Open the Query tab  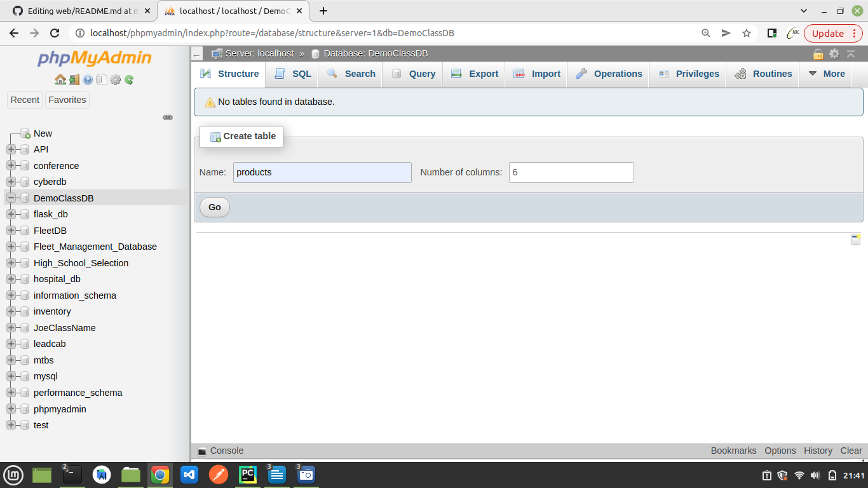pyautogui.click(x=413, y=74)
